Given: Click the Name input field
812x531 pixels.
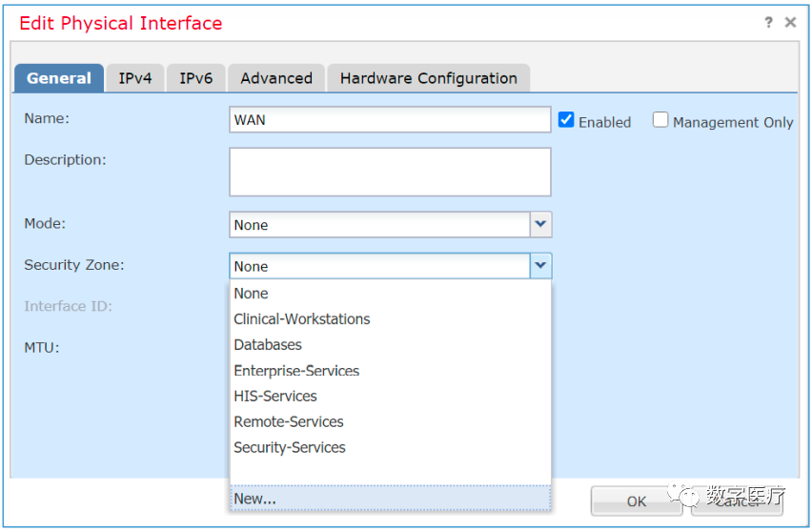Looking at the screenshot, I should pyautogui.click(x=390, y=120).
